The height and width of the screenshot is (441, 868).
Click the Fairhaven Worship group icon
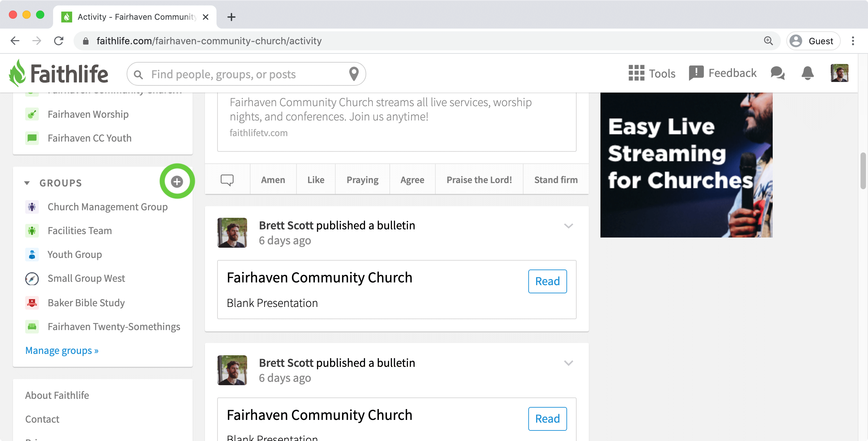[x=32, y=114]
